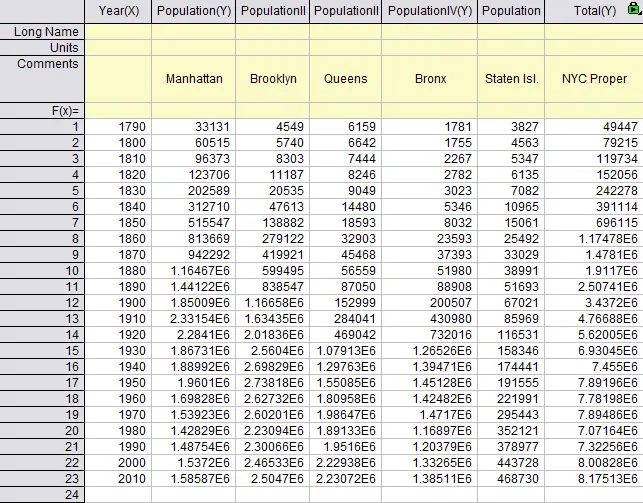Click Staten Island value 116531

pos(511,335)
